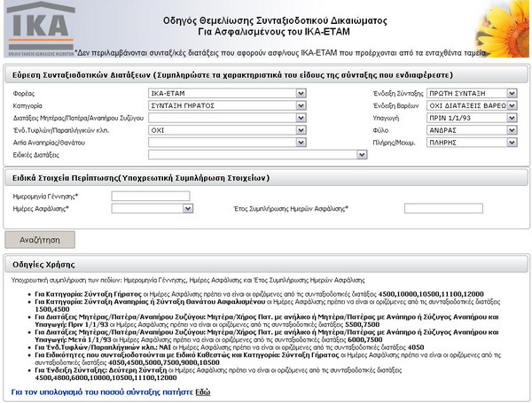The image size is (532, 403).
Task: Open the Φορέας dropdown showing ΙΚΑ-ΕΤΑΜ
Action: click(227, 93)
